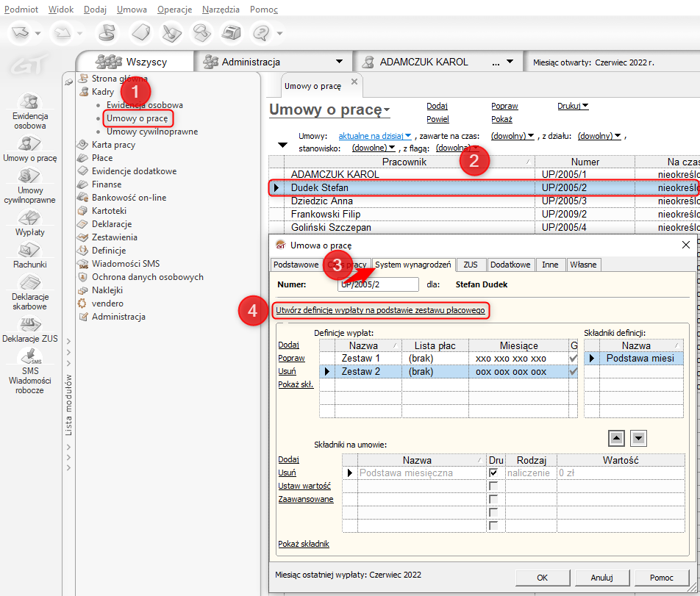
Task: Click the Pomoc button in the dialog
Action: (x=661, y=578)
